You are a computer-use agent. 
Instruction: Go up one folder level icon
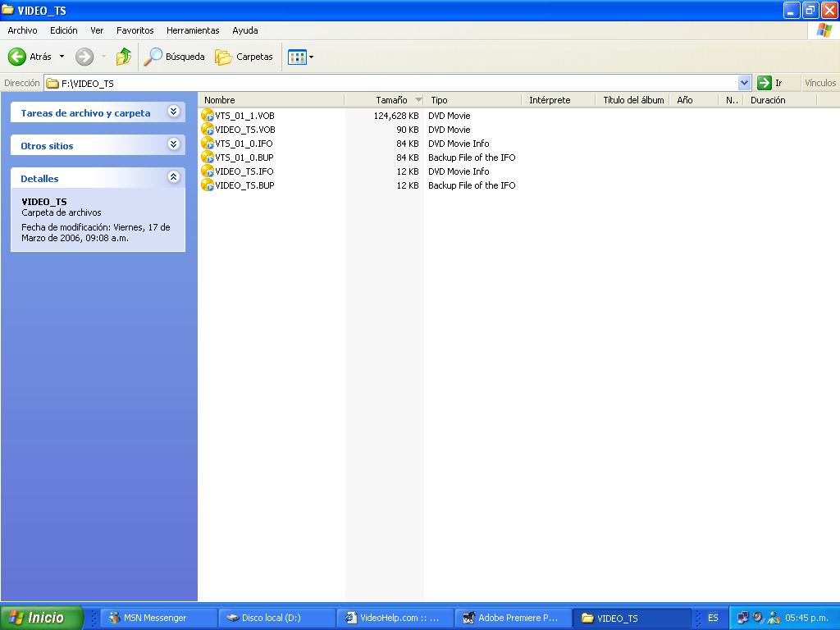pos(124,57)
